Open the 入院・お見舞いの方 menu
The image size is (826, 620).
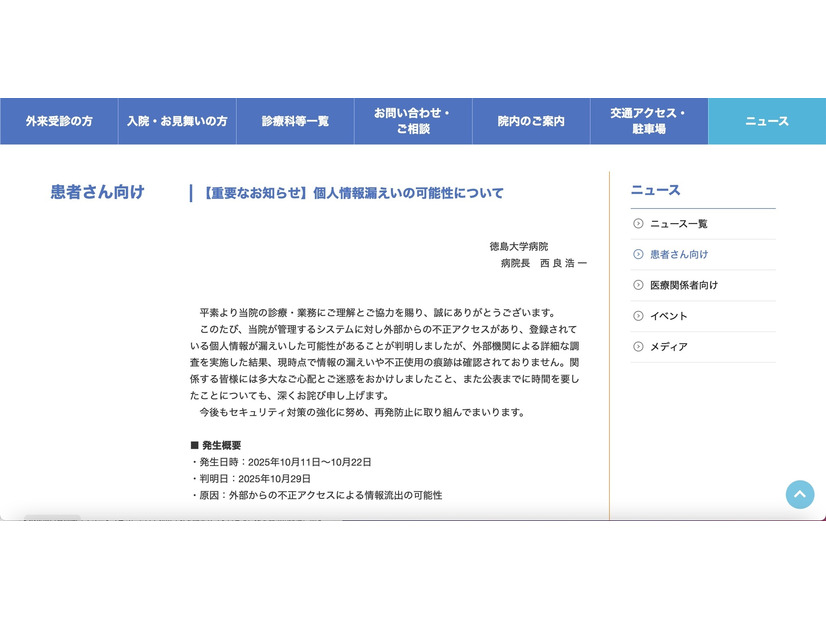pyautogui.click(x=176, y=121)
